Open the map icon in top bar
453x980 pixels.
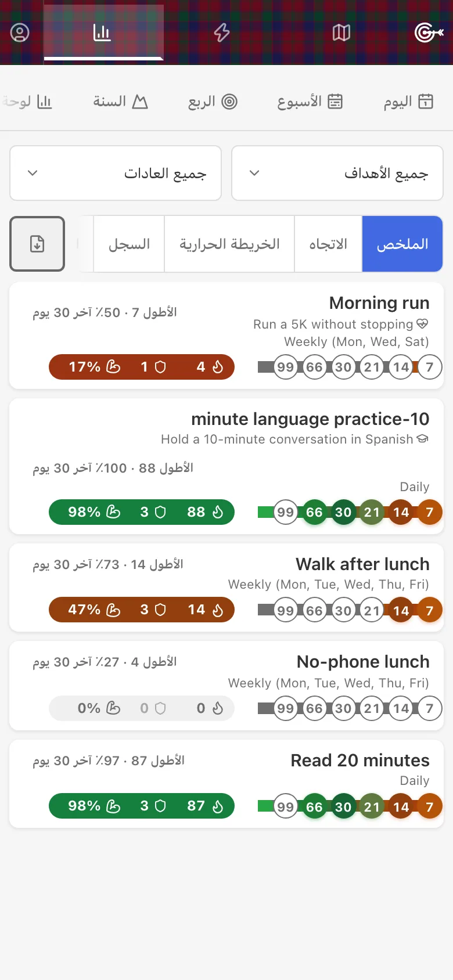(x=341, y=33)
